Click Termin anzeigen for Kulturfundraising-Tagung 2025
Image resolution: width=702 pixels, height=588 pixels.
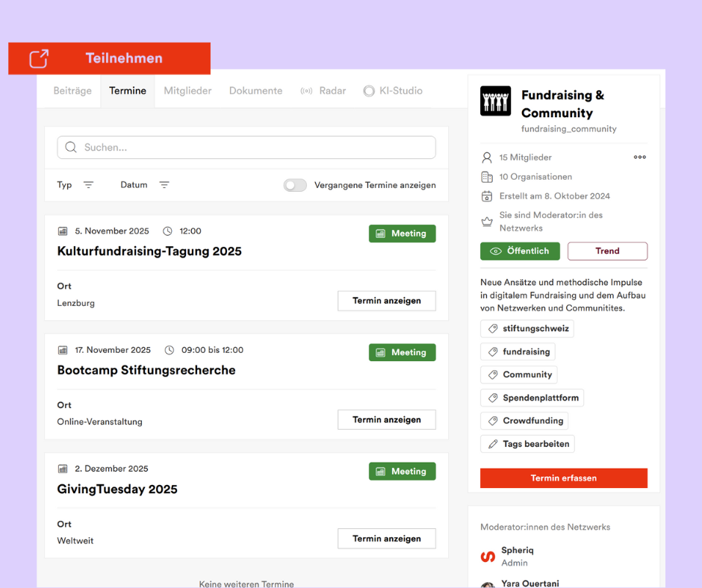(386, 301)
